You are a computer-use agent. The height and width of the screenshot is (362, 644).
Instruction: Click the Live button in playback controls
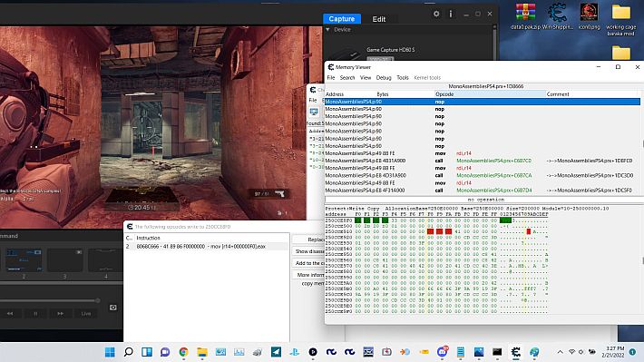[86, 314]
